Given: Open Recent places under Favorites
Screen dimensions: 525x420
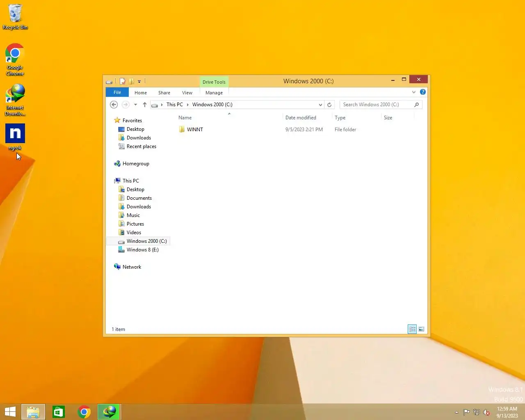Looking at the screenshot, I should click(141, 146).
